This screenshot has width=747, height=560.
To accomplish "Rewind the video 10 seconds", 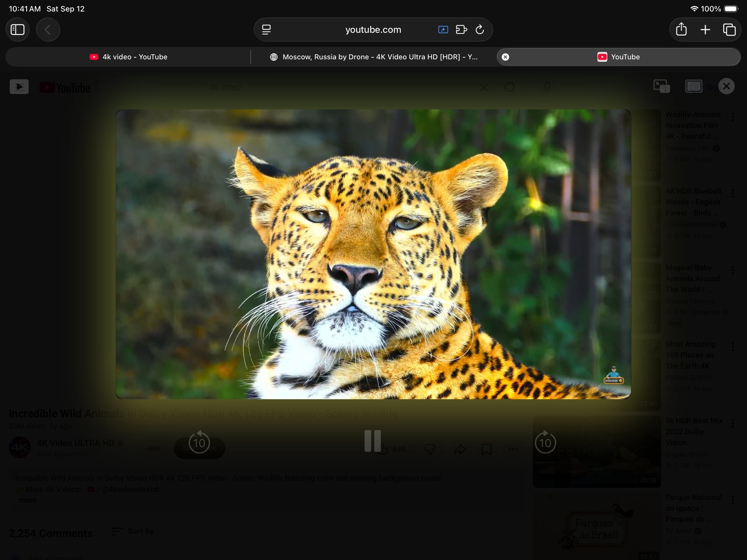I will click(x=199, y=442).
